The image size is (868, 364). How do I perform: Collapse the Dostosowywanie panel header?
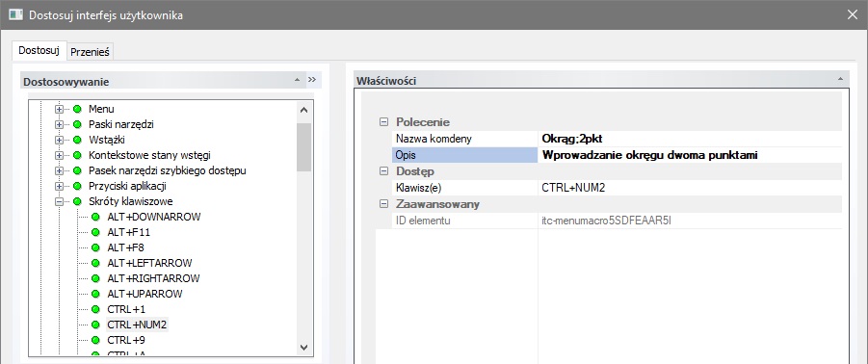298,80
